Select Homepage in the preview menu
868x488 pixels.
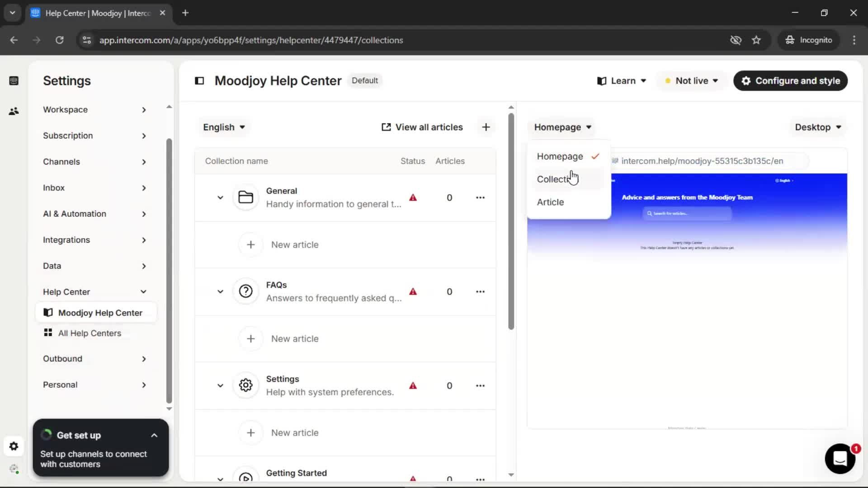[x=568, y=156]
